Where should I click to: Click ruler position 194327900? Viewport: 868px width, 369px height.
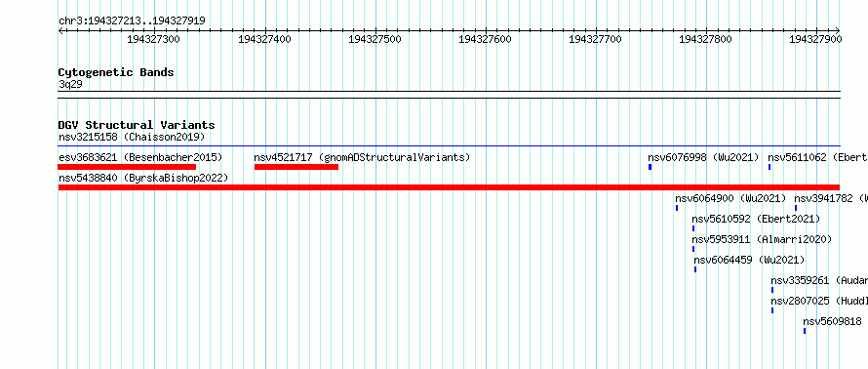click(x=815, y=39)
